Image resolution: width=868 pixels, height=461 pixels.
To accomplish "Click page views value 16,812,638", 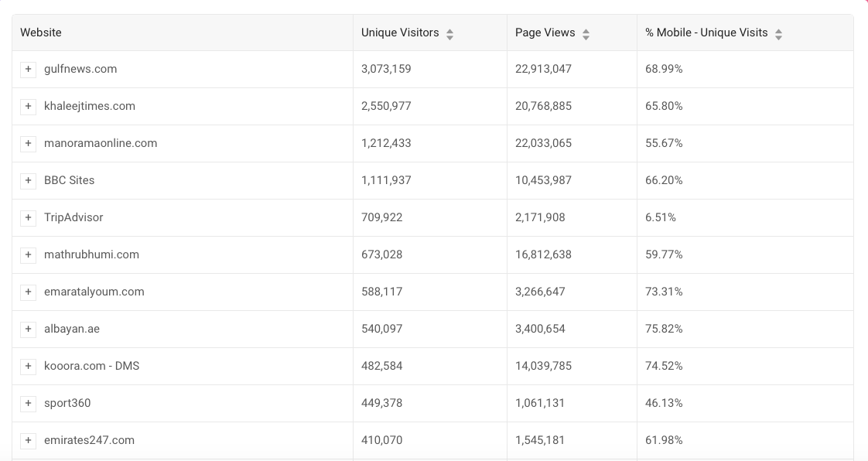I will (x=544, y=254).
